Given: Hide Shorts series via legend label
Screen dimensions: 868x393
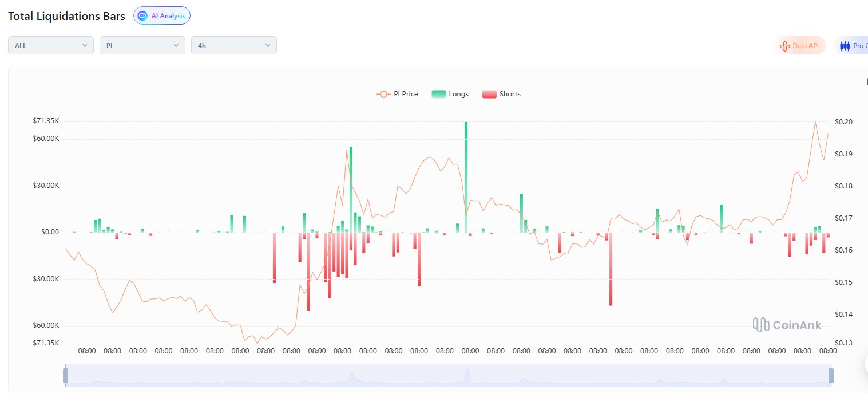Looking at the screenshot, I should (509, 94).
